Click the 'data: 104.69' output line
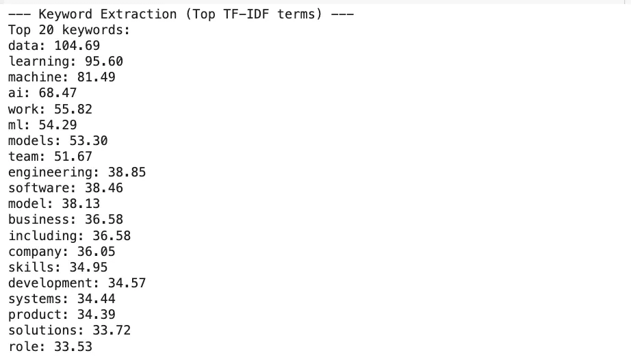 54,45
